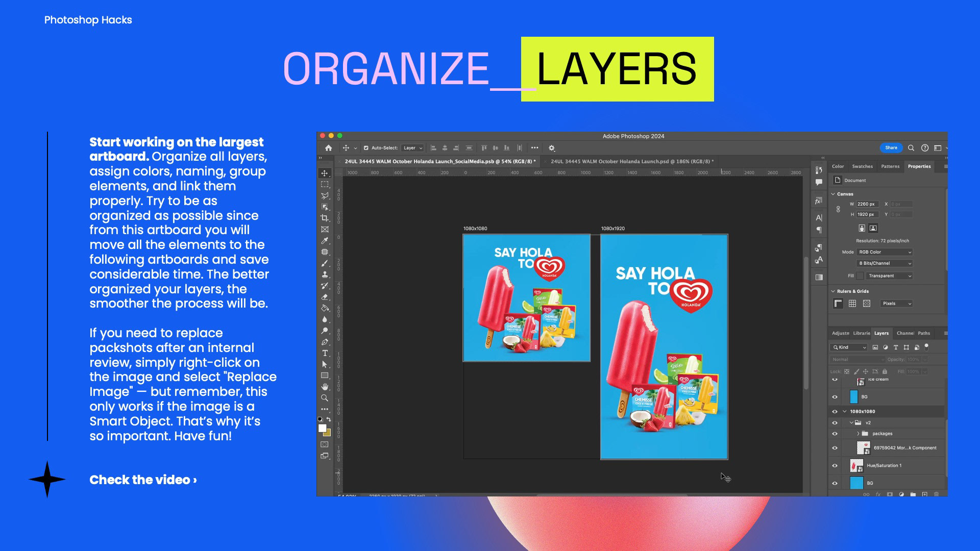The height and width of the screenshot is (551, 980).
Task: Select the Rectangle shape tool
Action: [x=325, y=375]
